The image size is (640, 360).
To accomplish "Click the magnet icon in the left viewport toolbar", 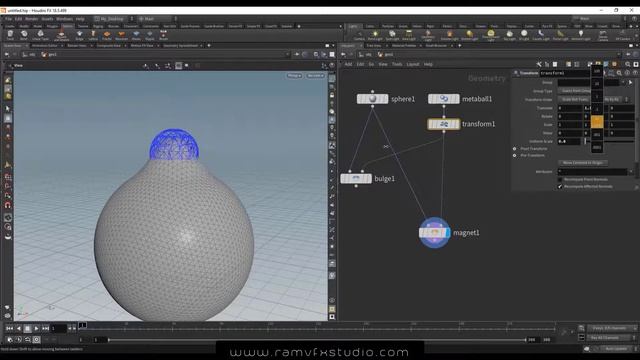I will pyautogui.click(x=8, y=205).
